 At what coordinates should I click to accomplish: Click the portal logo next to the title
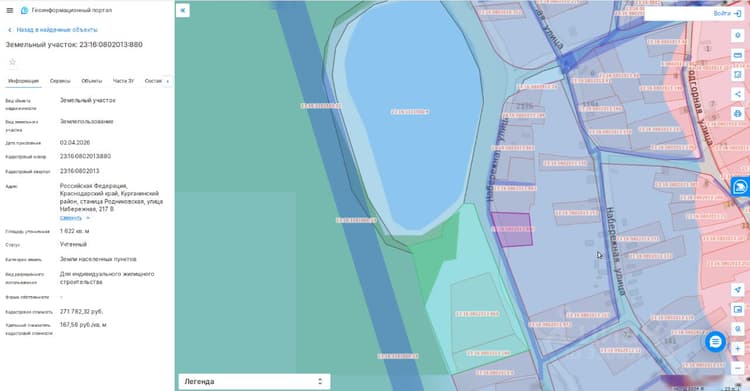tap(24, 10)
